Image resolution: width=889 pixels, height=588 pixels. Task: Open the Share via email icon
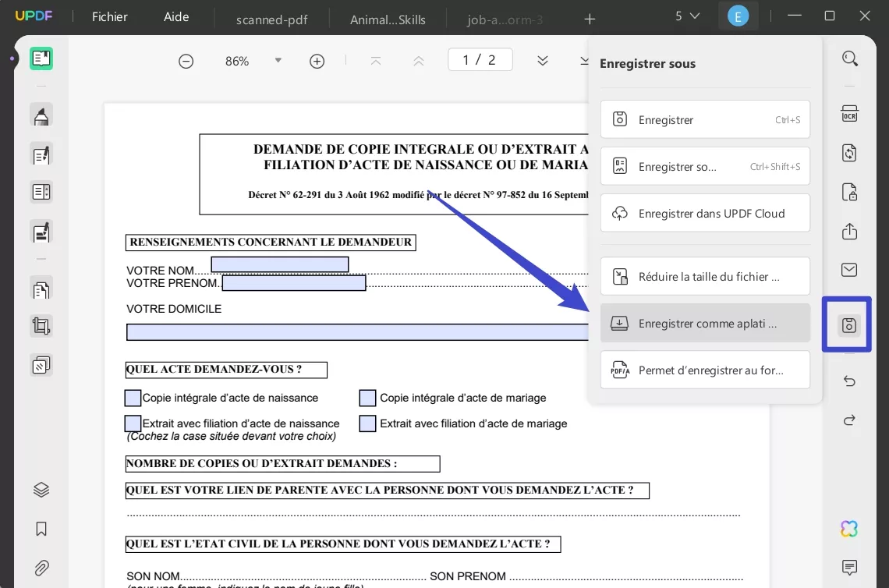848,269
